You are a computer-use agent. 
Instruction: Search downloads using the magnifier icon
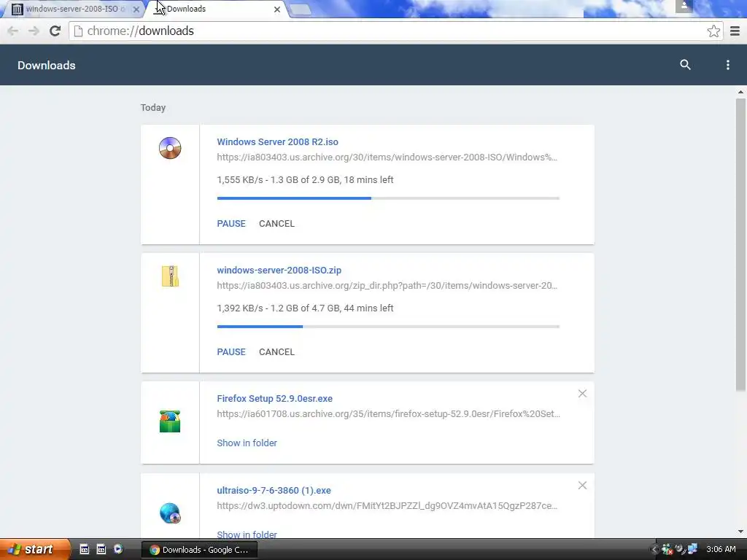[685, 65]
